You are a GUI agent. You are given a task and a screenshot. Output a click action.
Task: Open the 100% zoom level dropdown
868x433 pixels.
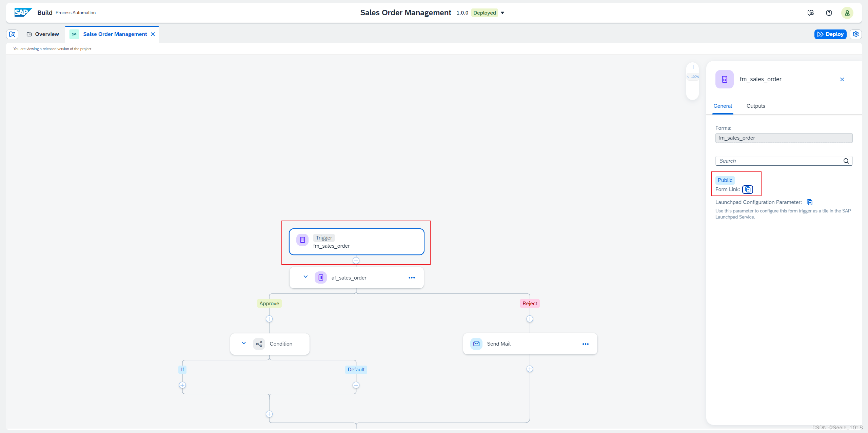693,77
